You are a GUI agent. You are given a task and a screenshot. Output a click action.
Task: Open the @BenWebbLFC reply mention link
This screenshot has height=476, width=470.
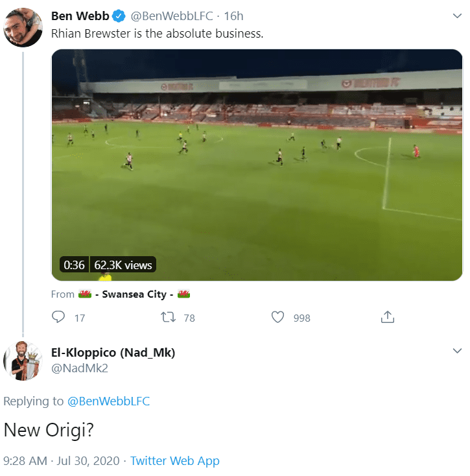point(108,401)
